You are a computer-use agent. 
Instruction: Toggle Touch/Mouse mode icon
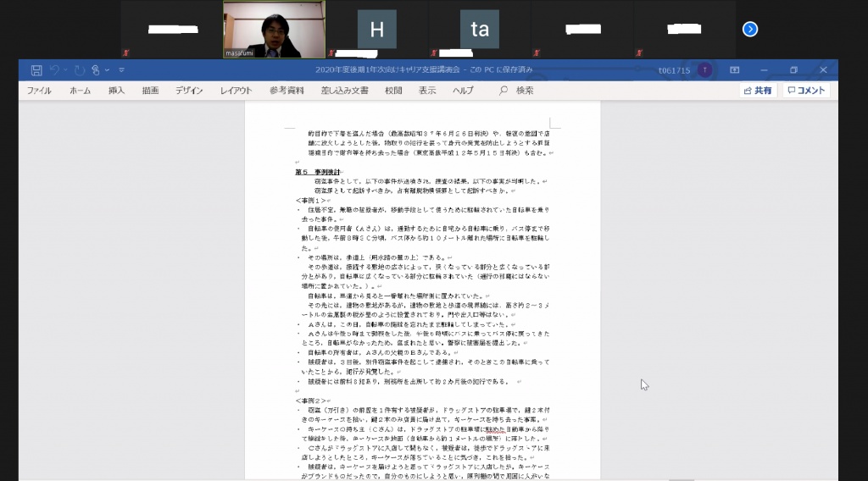[x=95, y=70]
